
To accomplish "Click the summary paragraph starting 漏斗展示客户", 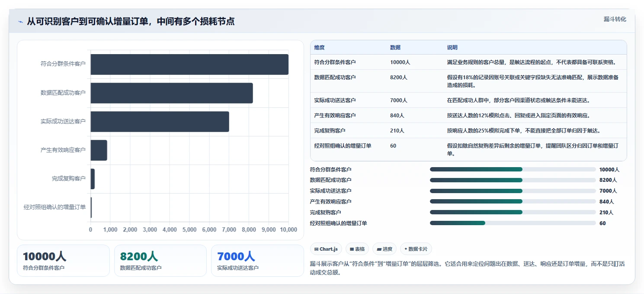I will coord(468,268).
